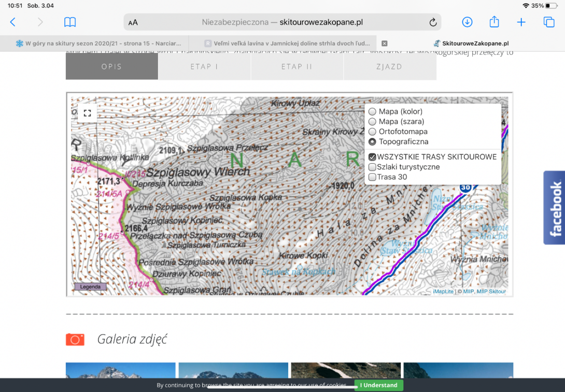Image resolution: width=565 pixels, height=392 pixels.
Task: Open the bookmarks book icon
Action: point(70,22)
